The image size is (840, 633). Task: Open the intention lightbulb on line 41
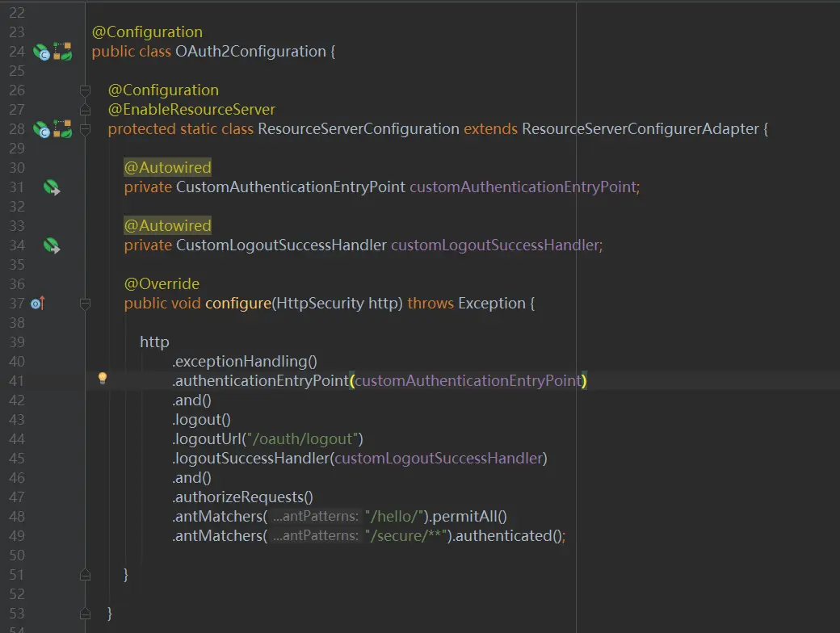103,379
